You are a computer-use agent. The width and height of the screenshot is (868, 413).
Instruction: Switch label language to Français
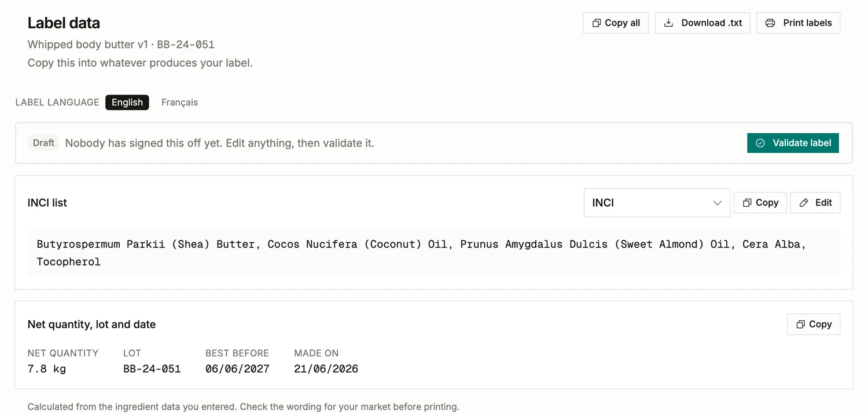(x=179, y=103)
